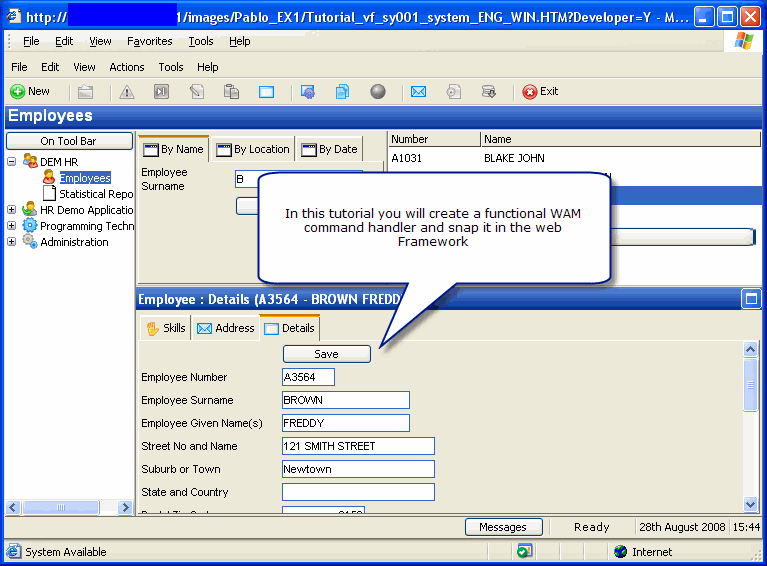Collapse the DEM HR tree node
Image resolution: width=767 pixels, height=566 pixels.
tap(11, 161)
